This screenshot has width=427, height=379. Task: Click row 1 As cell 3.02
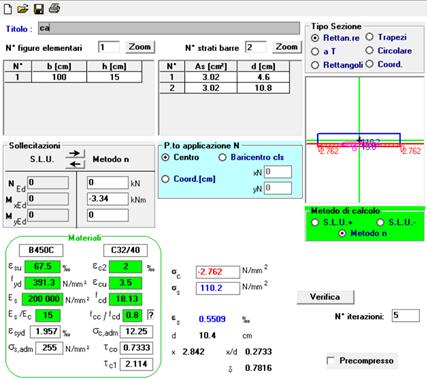click(211, 77)
